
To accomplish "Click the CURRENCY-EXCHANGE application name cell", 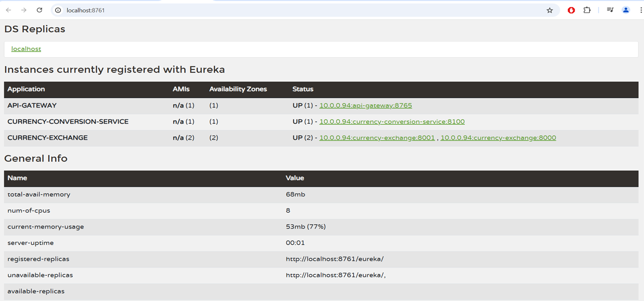I will (47, 138).
